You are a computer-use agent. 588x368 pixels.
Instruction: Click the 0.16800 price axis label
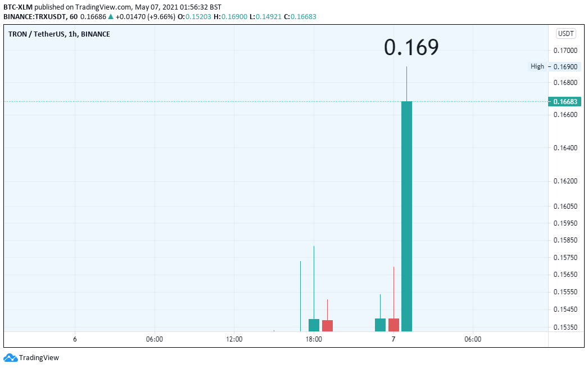[566, 82]
